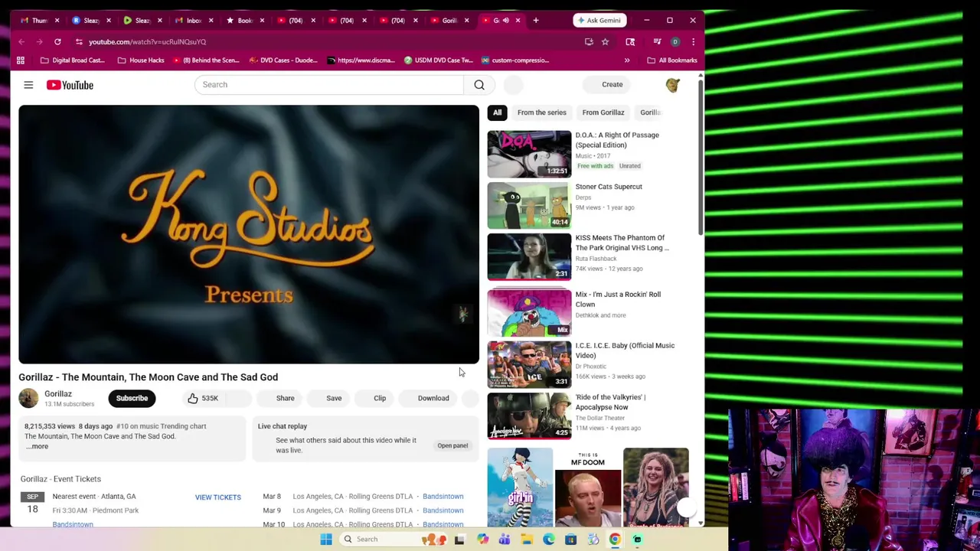
Task: Reload the page with the refresh icon
Action: [57, 42]
